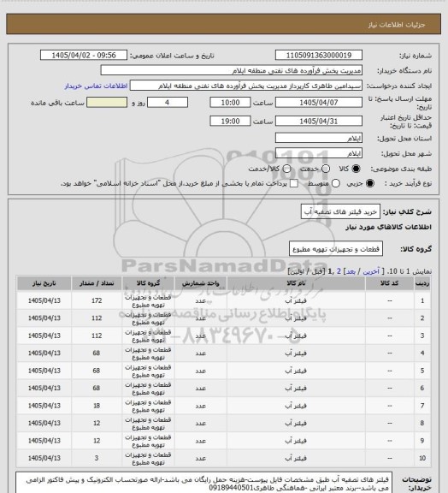Click quantity 172 in row 1

[x=97, y=300]
